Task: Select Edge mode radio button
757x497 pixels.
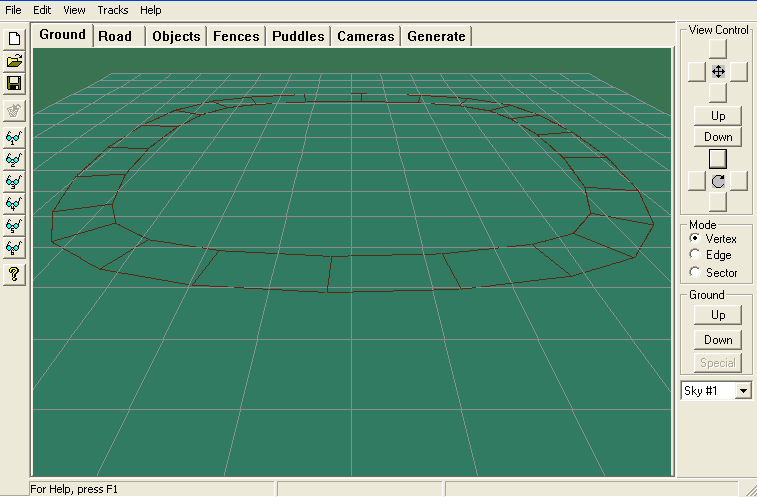Action: [695, 255]
